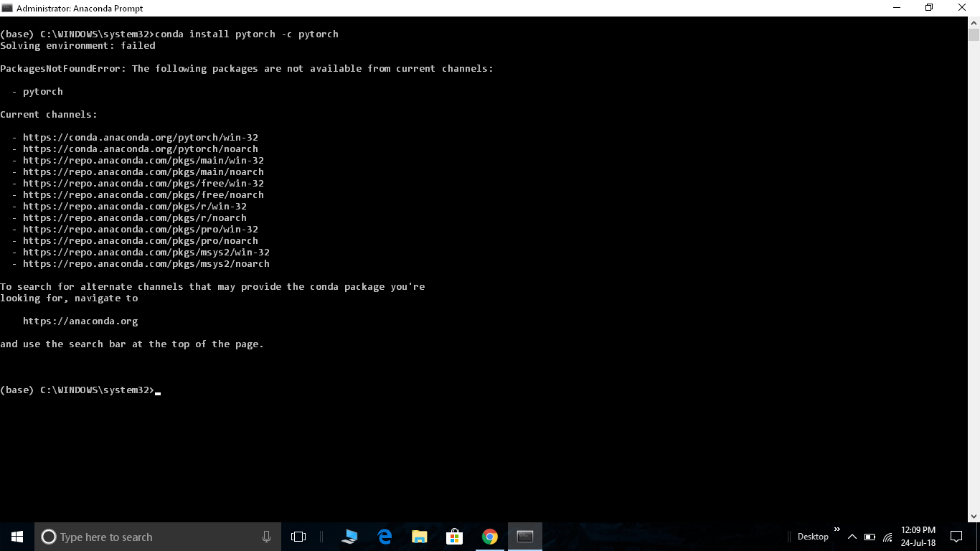Click the Cortana microphone icon
The width and height of the screenshot is (980, 551).
tap(266, 537)
